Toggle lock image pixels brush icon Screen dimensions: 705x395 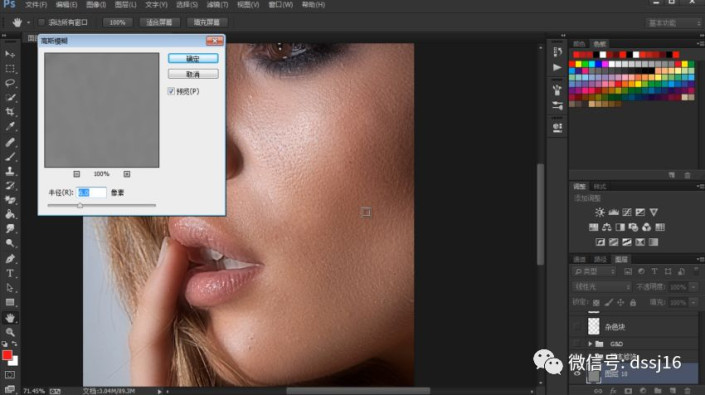(x=608, y=302)
